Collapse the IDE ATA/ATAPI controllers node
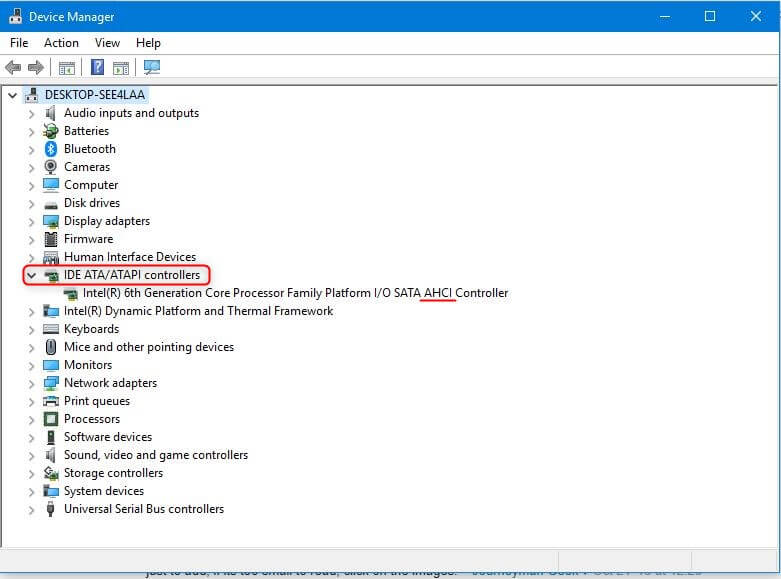Viewport: 781px width, 579px height. (32, 275)
